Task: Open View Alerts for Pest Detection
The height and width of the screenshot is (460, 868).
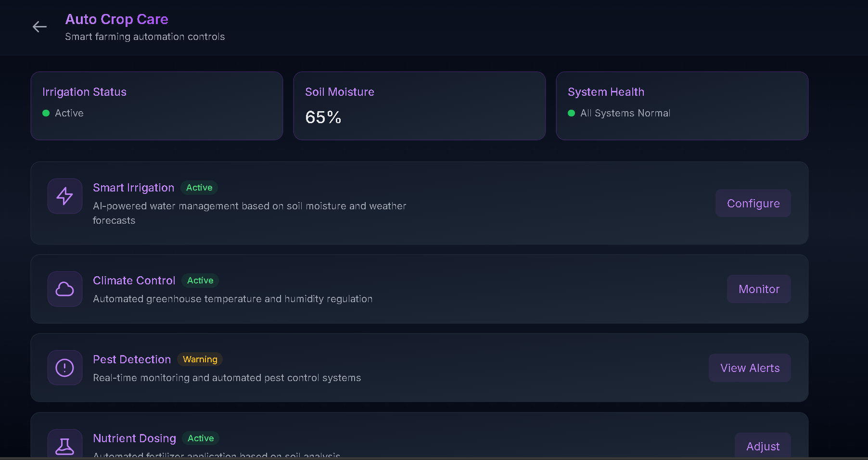Action: click(x=750, y=368)
